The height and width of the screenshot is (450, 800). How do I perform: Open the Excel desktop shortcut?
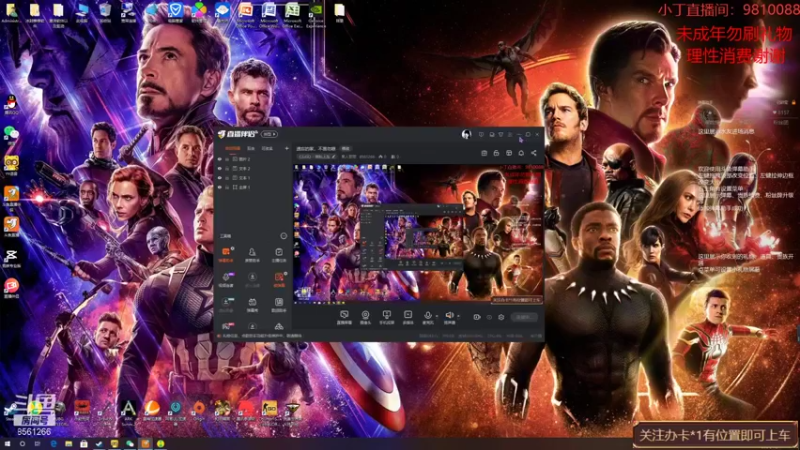click(292, 15)
